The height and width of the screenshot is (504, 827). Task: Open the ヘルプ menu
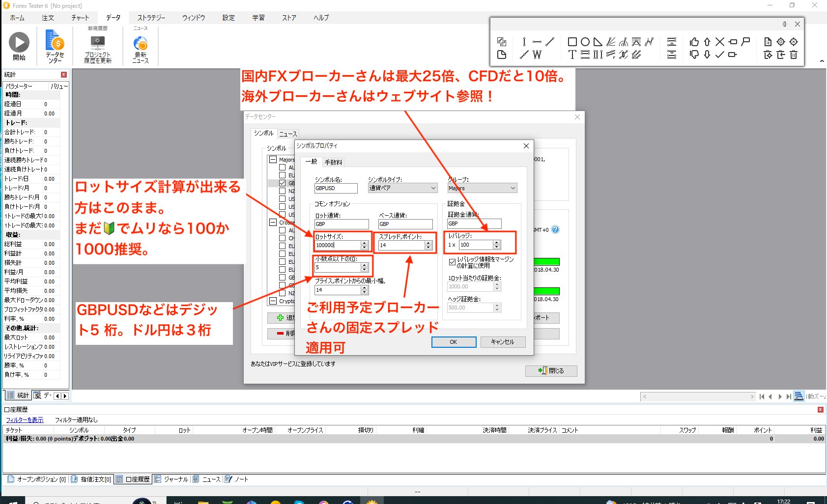tap(321, 18)
